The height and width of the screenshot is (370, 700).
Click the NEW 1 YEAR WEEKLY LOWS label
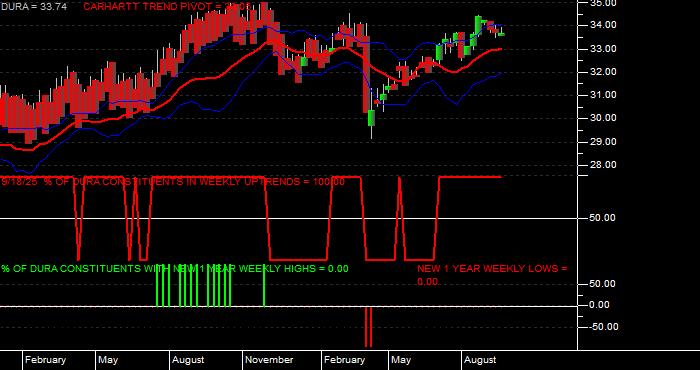click(x=492, y=275)
